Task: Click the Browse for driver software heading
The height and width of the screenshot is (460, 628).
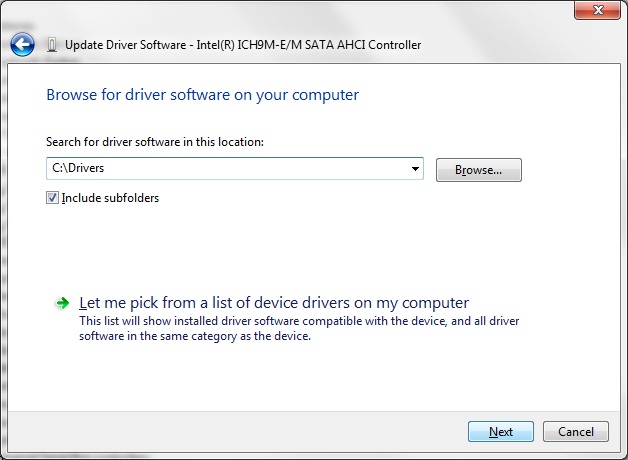Action: tap(203, 95)
